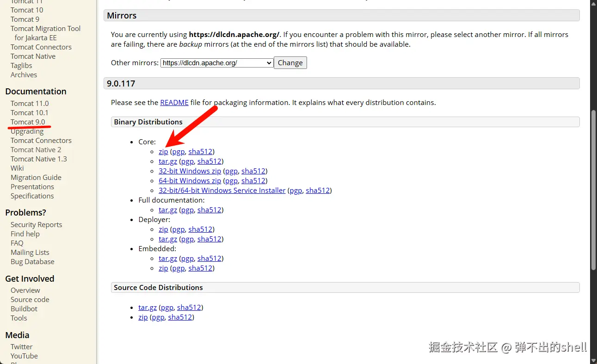The width and height of the screenshot is (597, 364).
Task: Download the 64-bit Windows zip
Action: click(x=190, y=181)
